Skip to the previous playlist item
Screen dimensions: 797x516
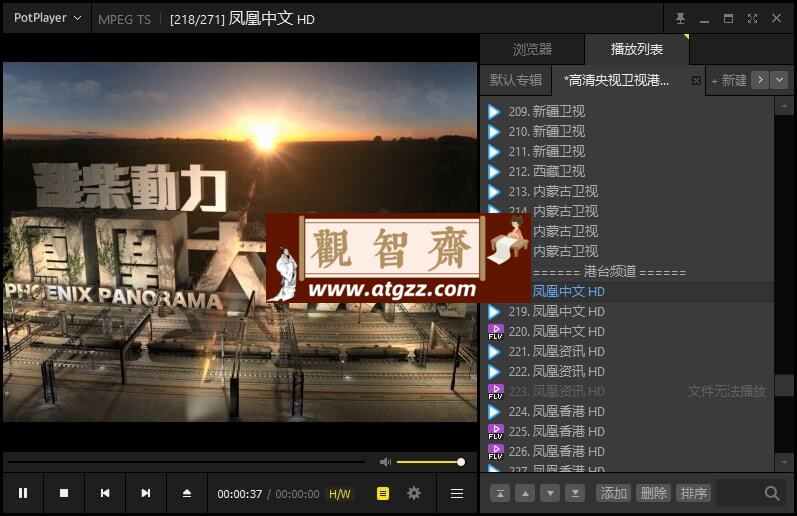tap(105, 493)
